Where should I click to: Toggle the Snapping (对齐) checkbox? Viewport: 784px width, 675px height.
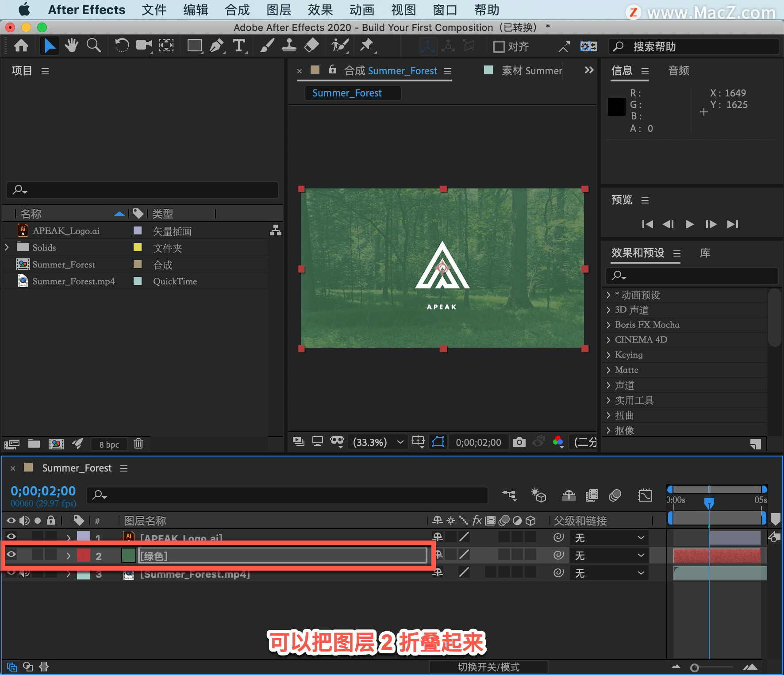(x=499, y=46)
